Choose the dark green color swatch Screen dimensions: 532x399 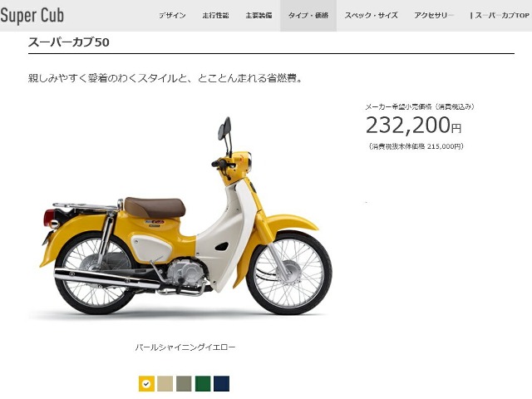click(x=203, y=384)
